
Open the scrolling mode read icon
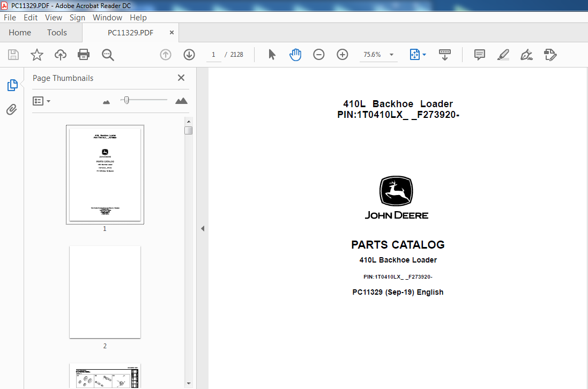tap(445, 55)
